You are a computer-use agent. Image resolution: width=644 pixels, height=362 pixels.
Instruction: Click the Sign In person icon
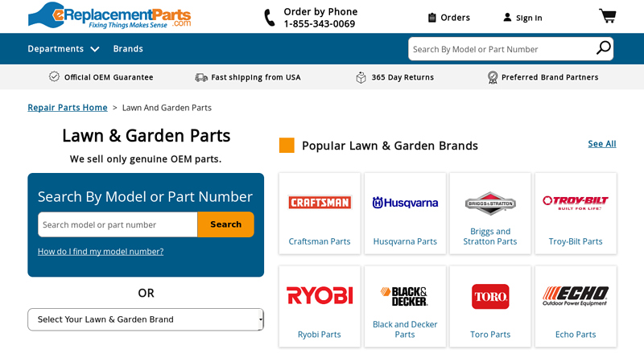pos(507,17)
